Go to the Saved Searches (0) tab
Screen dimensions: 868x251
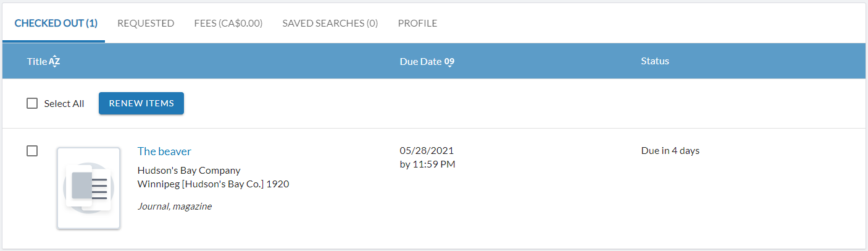click(x=330, y=23)
